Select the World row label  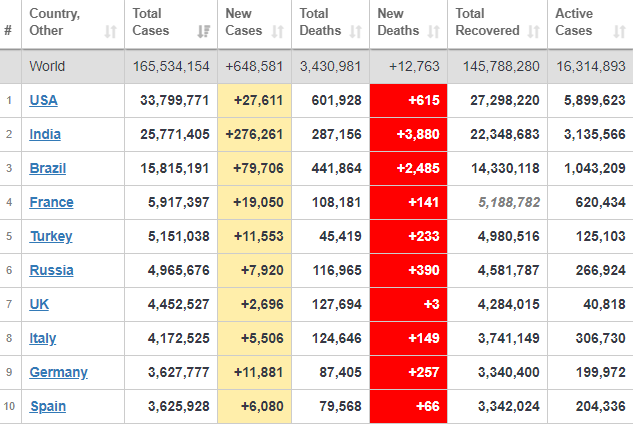[47, 66]
